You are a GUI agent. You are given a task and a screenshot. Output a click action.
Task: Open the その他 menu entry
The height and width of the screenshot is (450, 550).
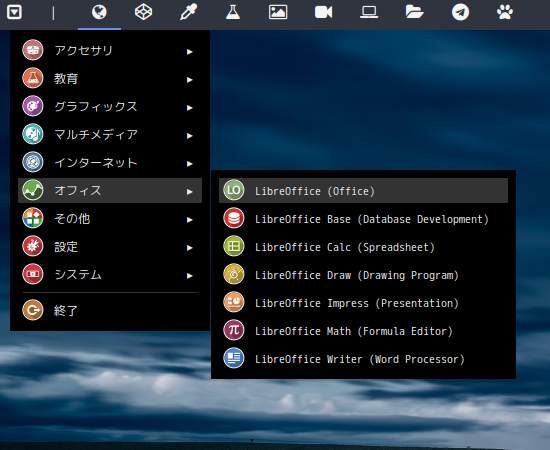point(110,219)
